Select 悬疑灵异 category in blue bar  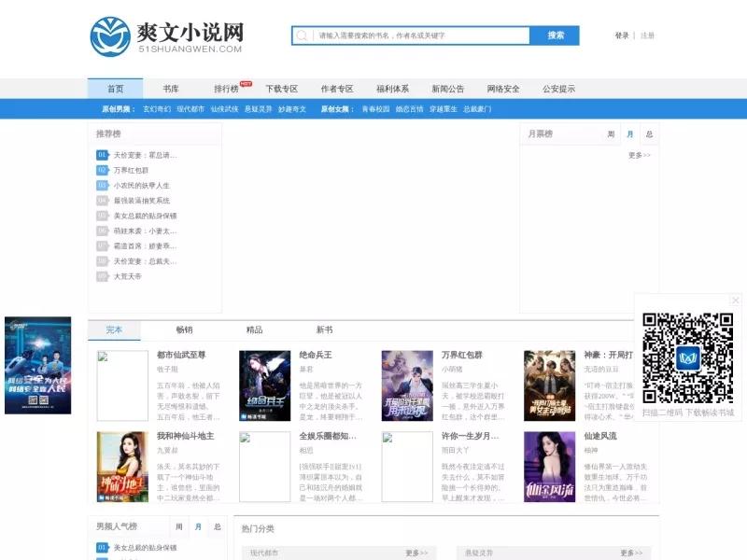coord(259,109)
